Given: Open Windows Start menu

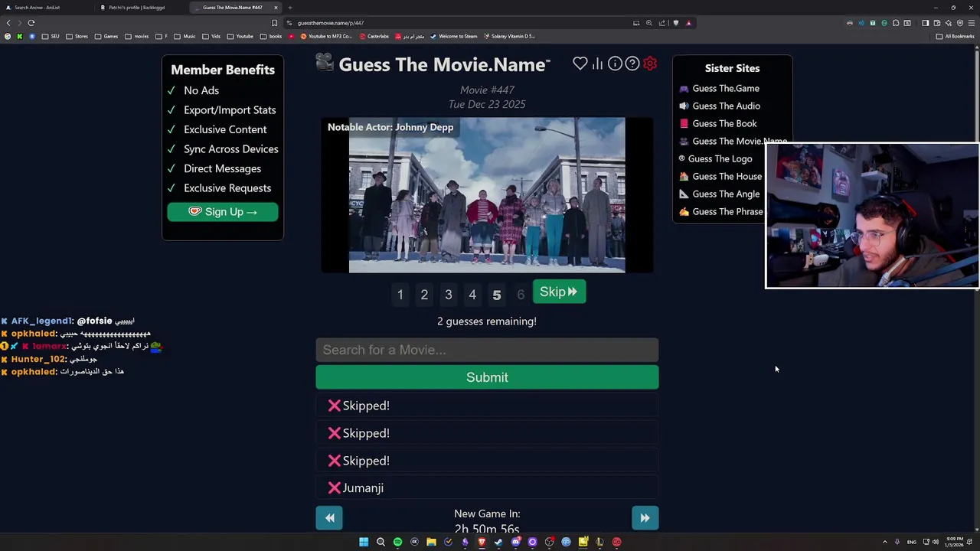Looking at the screenshot, I should pos(364,542).
